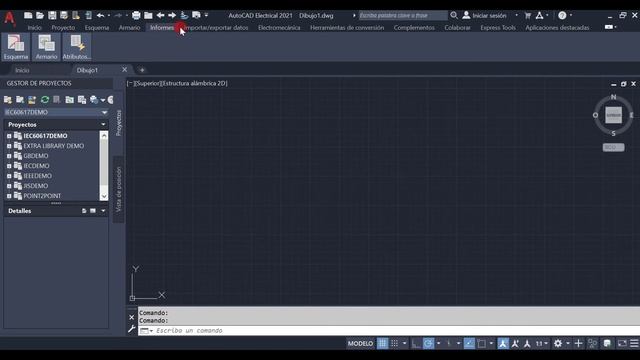Click the search keyword input box
The width and height of the screenshot is (640, 360).
click(402, 16)
